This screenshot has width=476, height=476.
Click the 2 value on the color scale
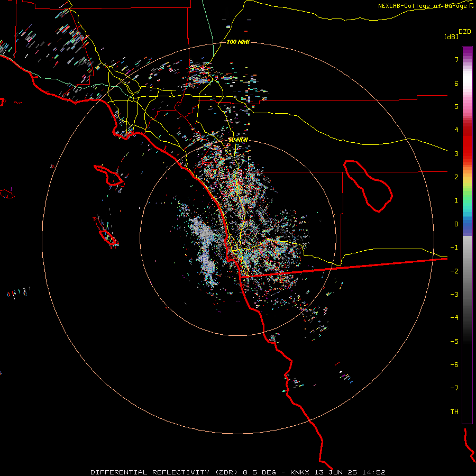point(456,177)
